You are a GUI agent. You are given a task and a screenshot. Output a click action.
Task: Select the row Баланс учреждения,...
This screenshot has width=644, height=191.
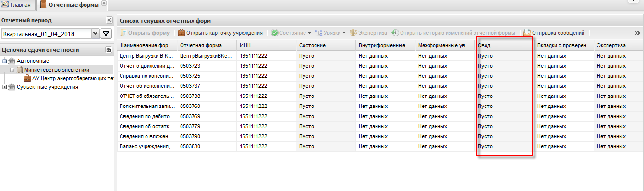pos(380,146)
